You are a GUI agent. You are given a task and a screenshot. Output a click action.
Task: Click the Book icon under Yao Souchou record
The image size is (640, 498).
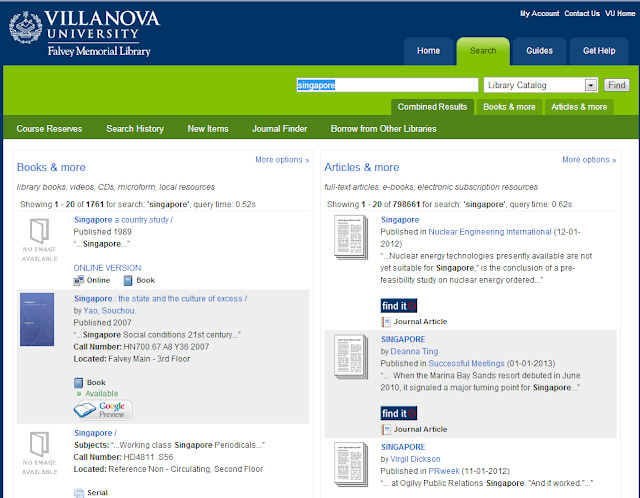78,383
